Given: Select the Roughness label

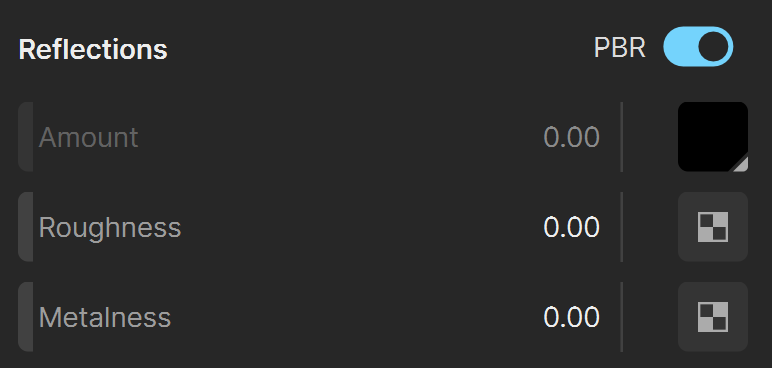Looking at the screenshot, I should click(x=110, y=228).
